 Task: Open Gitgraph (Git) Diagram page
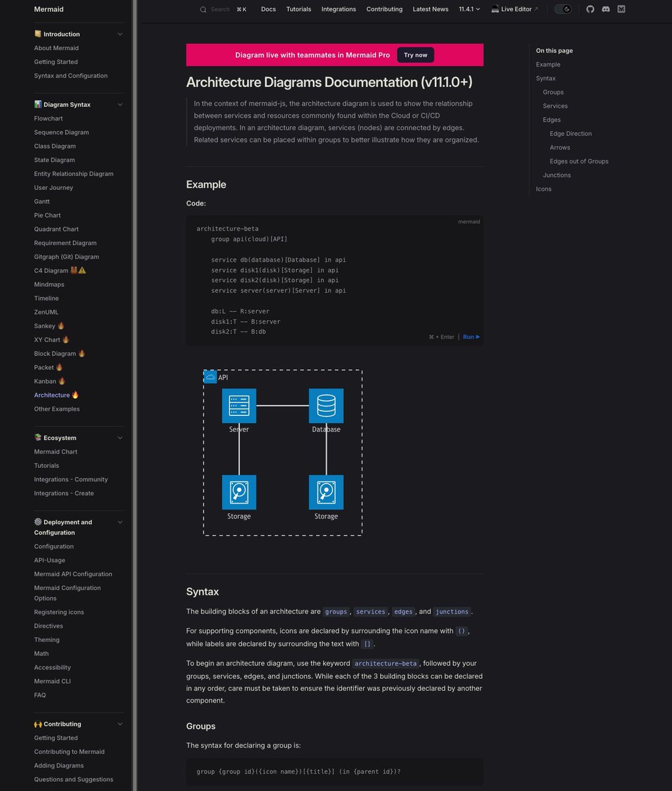[x=67, y=257]
